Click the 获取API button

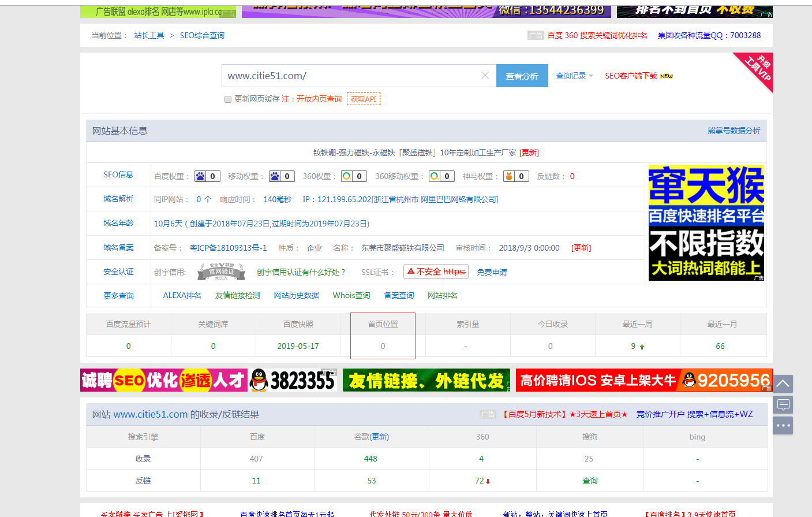pos(364,99)
